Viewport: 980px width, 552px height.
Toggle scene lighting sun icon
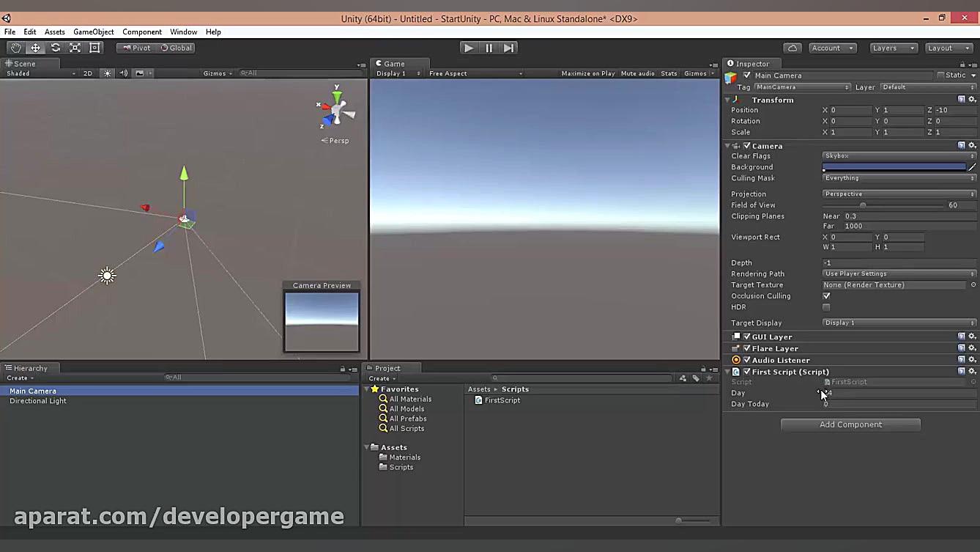coord(108,73)
